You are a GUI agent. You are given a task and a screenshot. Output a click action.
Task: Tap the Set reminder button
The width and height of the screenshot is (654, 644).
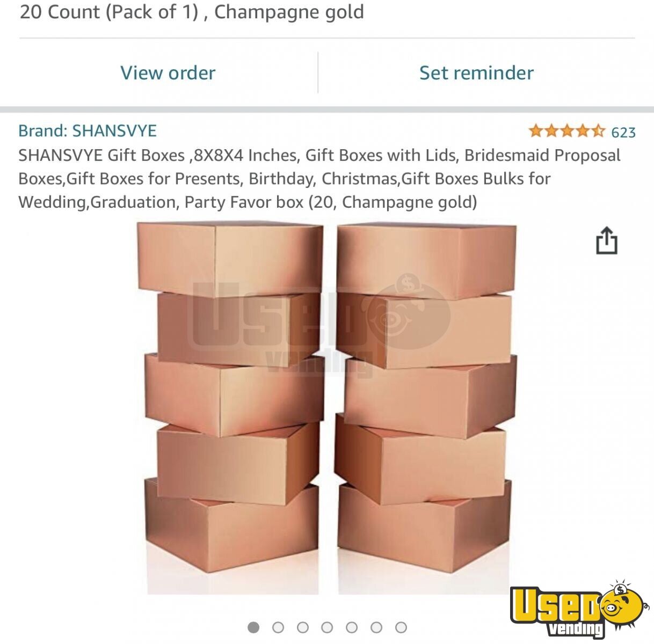pyautogui.click(x=476, y=72)
